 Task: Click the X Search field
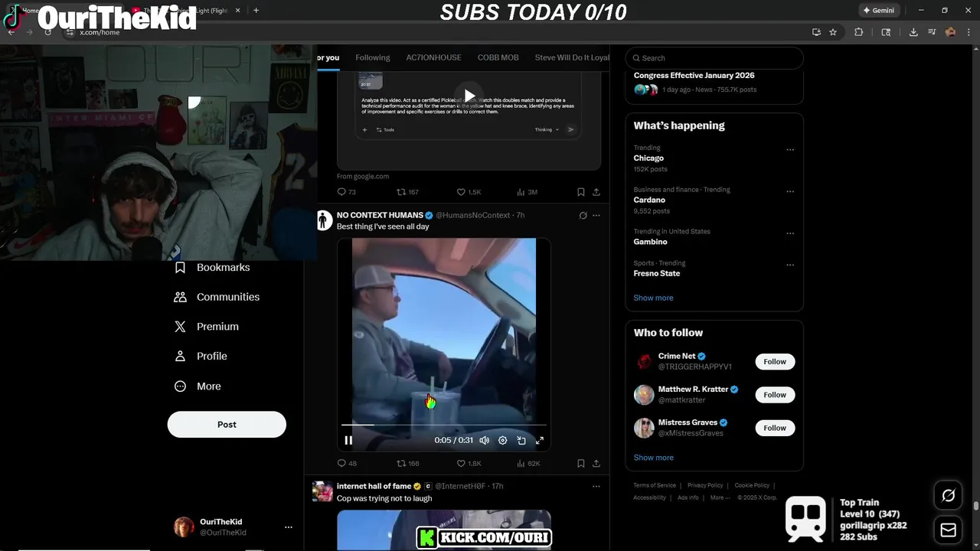click(714, 58)
